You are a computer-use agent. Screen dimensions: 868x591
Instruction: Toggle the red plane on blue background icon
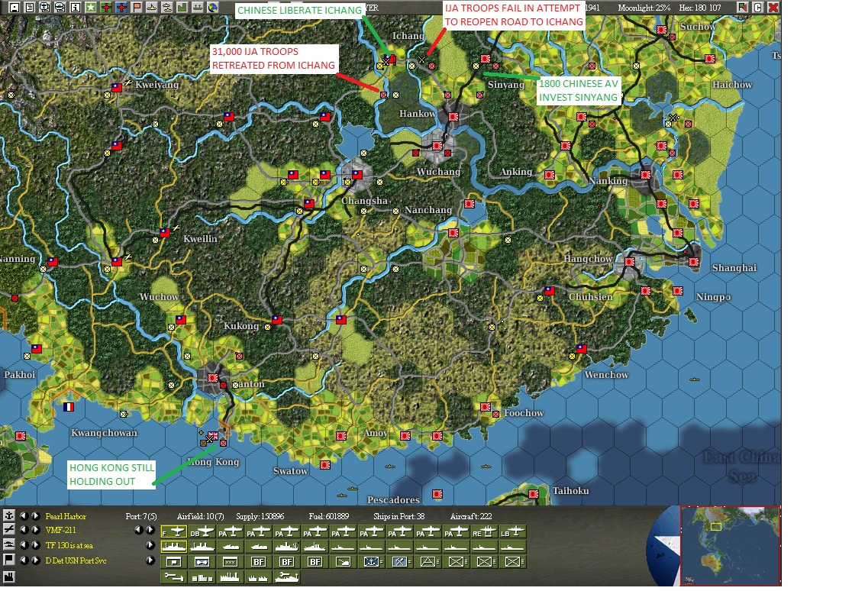121,7
